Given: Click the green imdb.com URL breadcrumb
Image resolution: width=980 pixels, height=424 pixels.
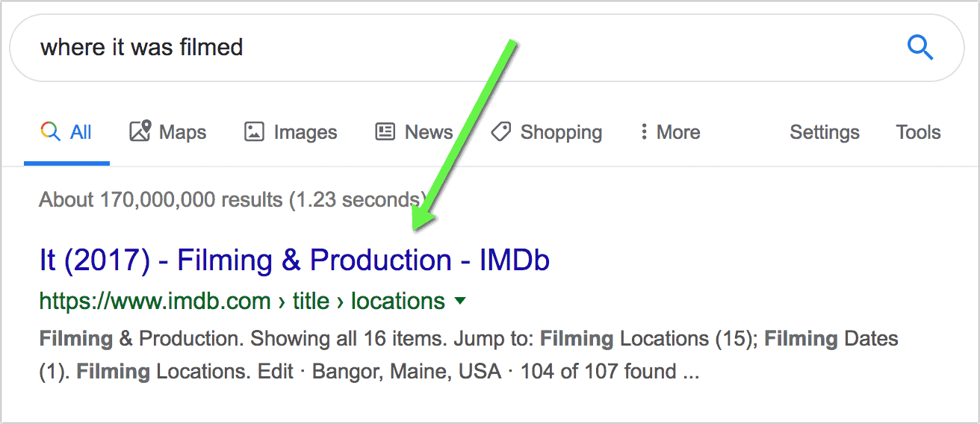Looking at the screenshot, I should pyautogui.click(x=242, y=301).
